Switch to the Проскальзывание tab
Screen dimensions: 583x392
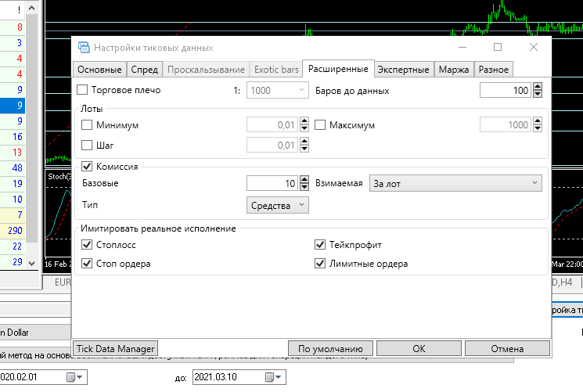(x=206, y=70)
